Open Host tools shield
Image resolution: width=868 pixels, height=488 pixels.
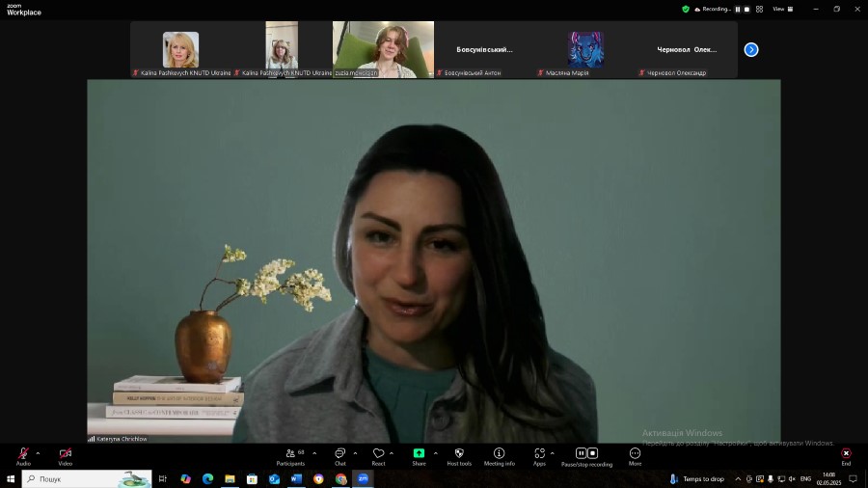coord(459,456)
